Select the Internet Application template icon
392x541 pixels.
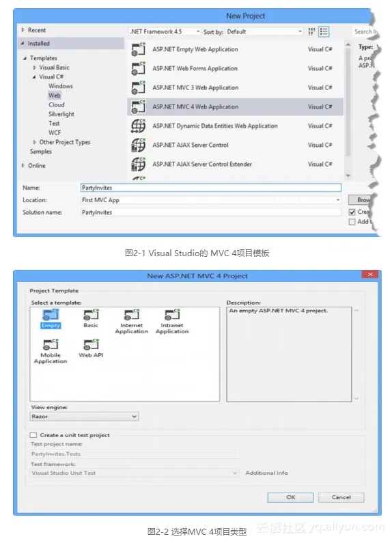132,315
